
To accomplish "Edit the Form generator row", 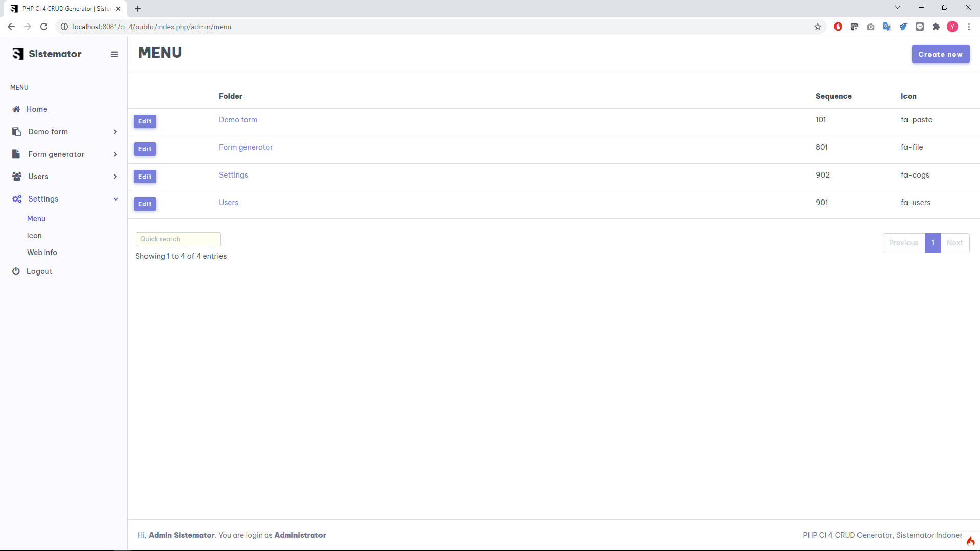I will 145,149.
